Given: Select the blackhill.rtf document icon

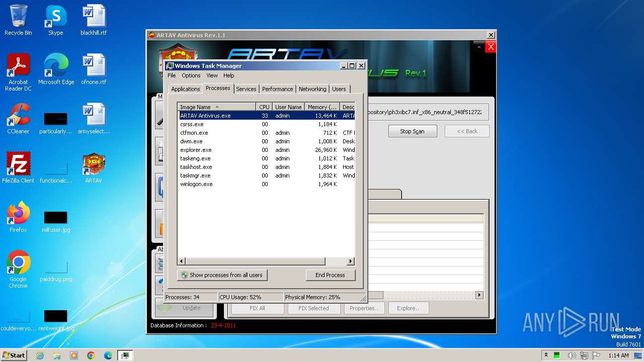Looking at the screenshot, I should 94,20.
